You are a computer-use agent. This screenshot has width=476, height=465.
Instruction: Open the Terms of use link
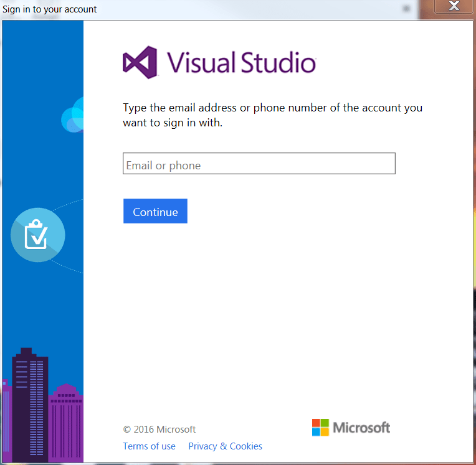coord(149,446)
